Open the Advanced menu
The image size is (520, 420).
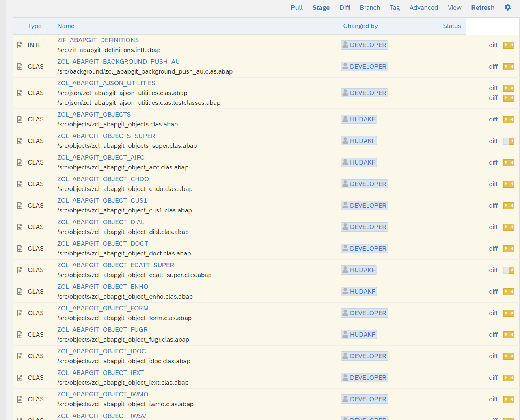pos(423,7)
